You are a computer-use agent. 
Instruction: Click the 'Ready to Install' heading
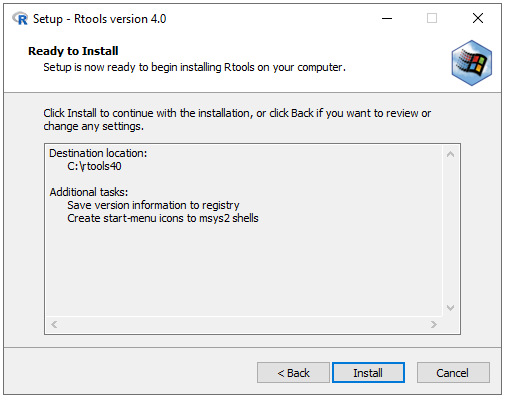tap(73, 51)
